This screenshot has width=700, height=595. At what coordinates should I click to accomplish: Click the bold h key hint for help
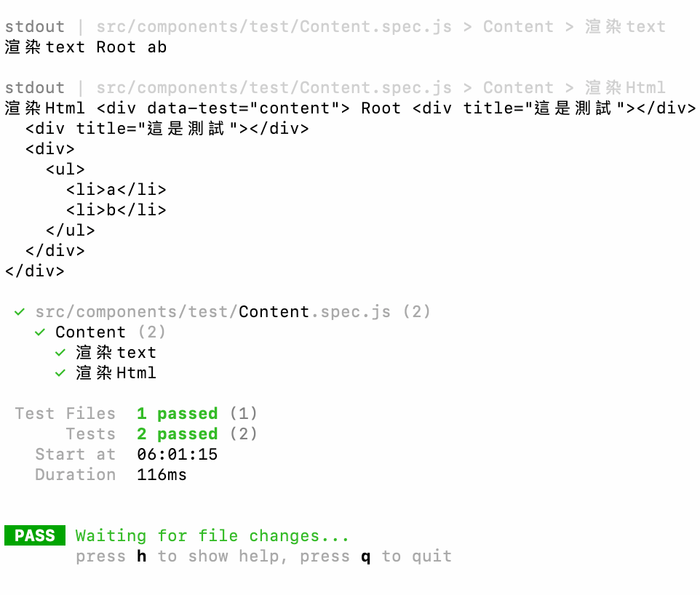[x=142, y=556]
